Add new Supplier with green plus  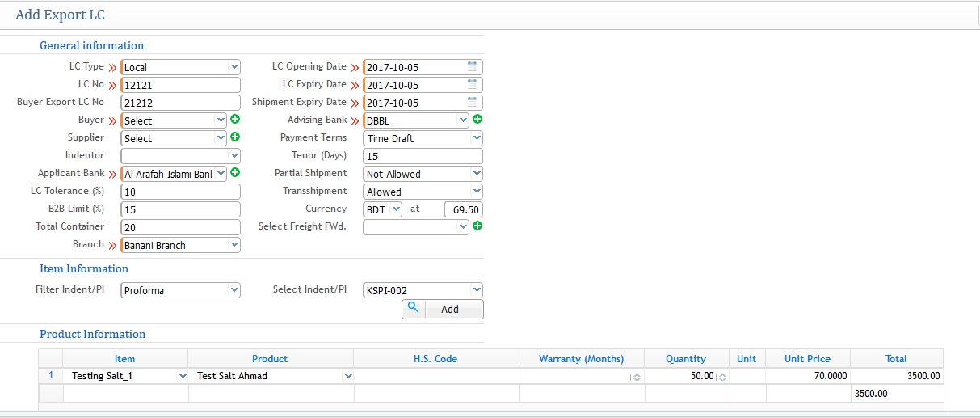click(235, 137)
